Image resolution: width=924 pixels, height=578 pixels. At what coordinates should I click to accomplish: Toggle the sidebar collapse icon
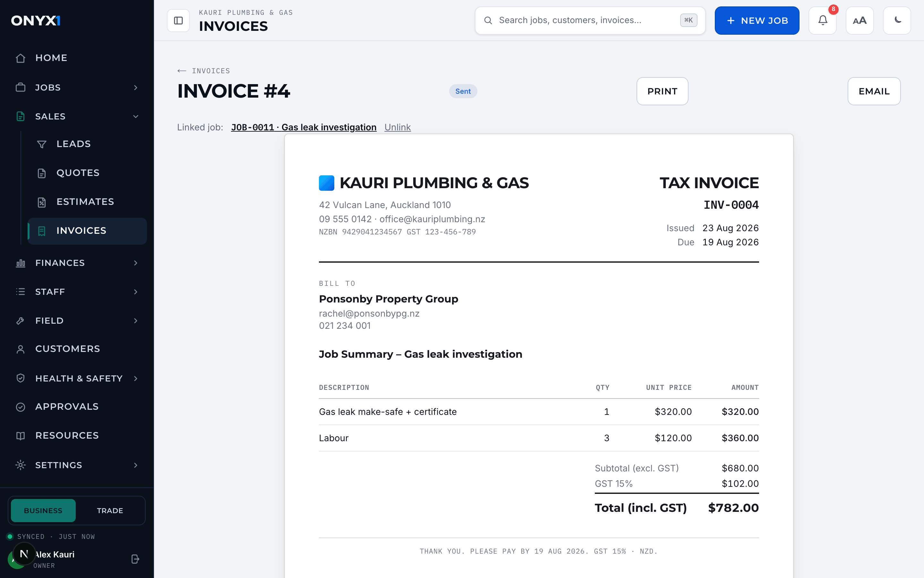(178, 21)
